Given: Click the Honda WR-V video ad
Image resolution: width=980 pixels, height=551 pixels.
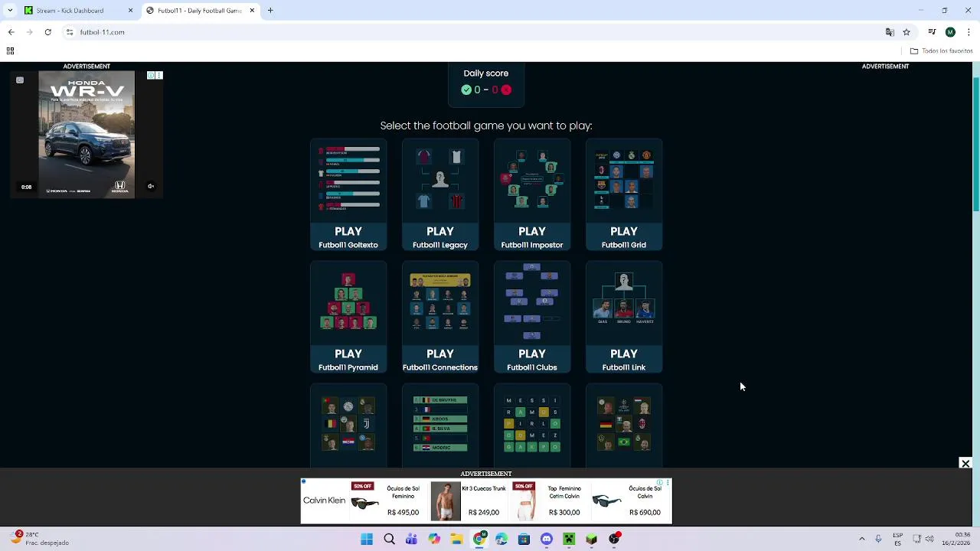Looking at the screenshot, I should point(87,135).
